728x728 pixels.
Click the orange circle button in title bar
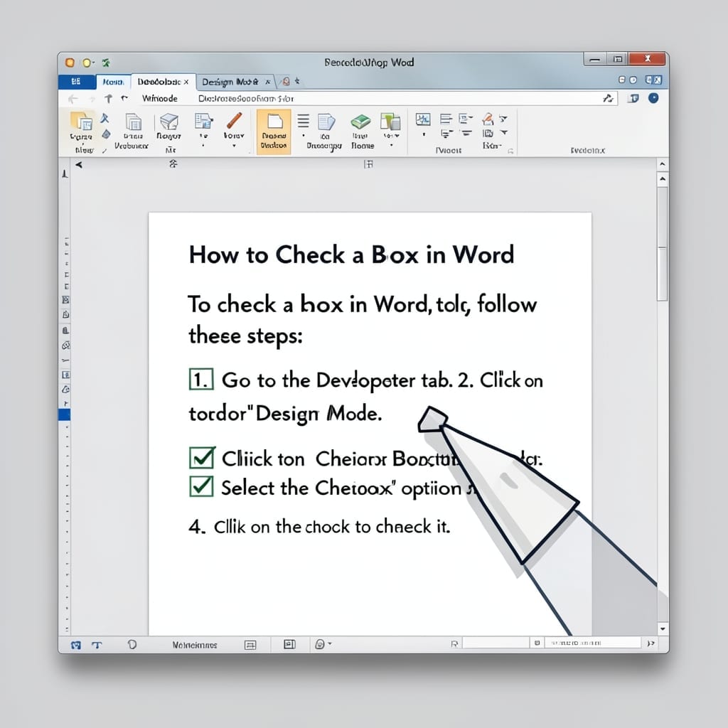[70, 63]
